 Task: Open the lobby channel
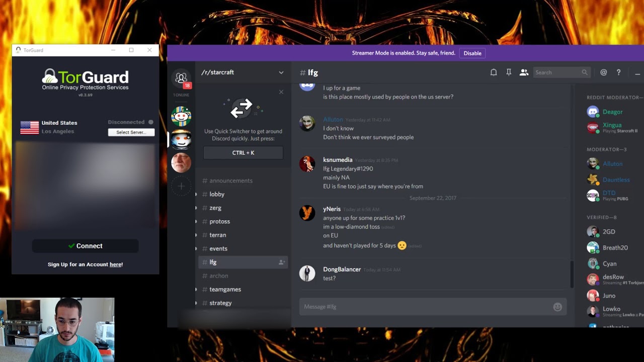(243, 194)
